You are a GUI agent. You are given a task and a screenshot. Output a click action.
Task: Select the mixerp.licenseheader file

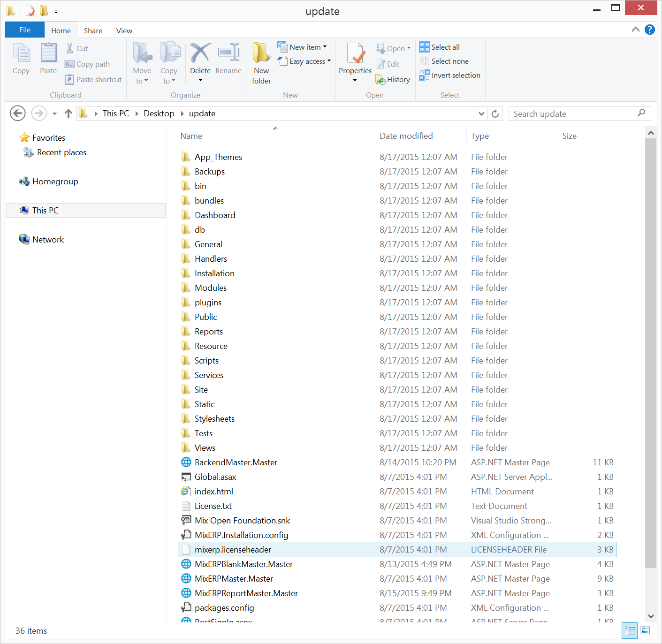click(x=397, y=549)
